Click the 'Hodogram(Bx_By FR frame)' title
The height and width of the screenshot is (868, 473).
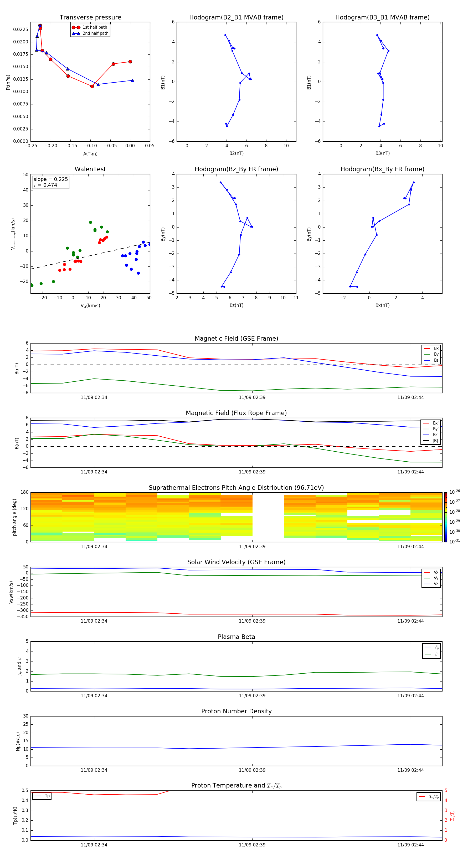pos(382,169)
